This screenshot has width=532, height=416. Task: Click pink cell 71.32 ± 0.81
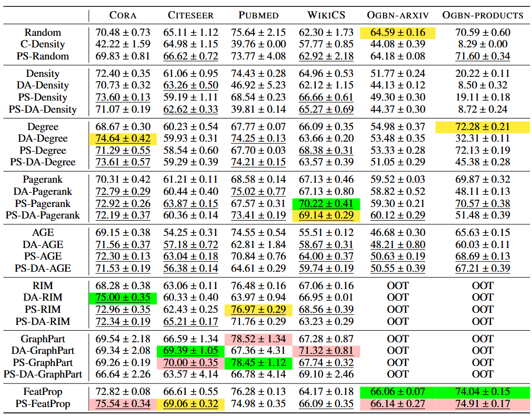click(326, 351)
